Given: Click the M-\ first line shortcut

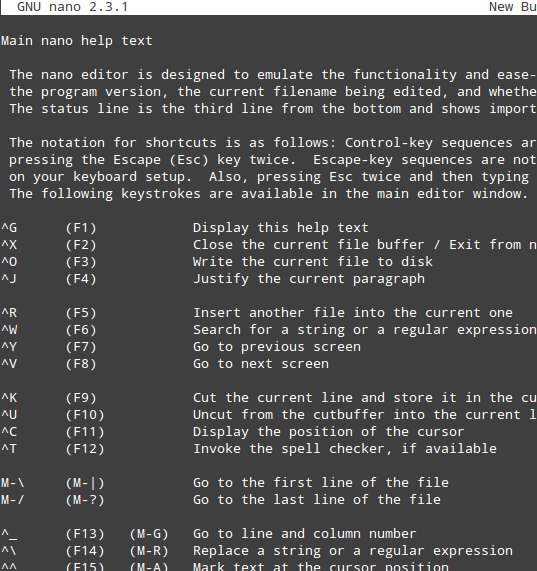Looking at the screenshot, I should [x=13, y=483].
